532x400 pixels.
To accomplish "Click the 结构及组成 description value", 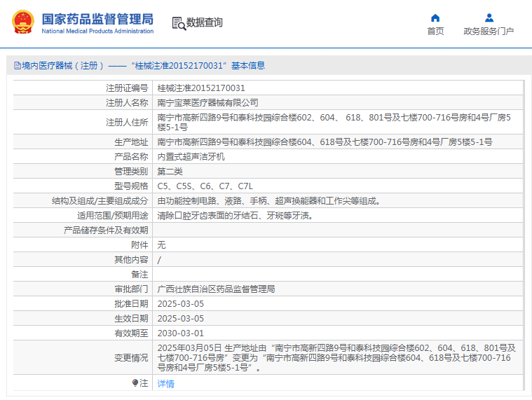I will [x=268, y=201].
